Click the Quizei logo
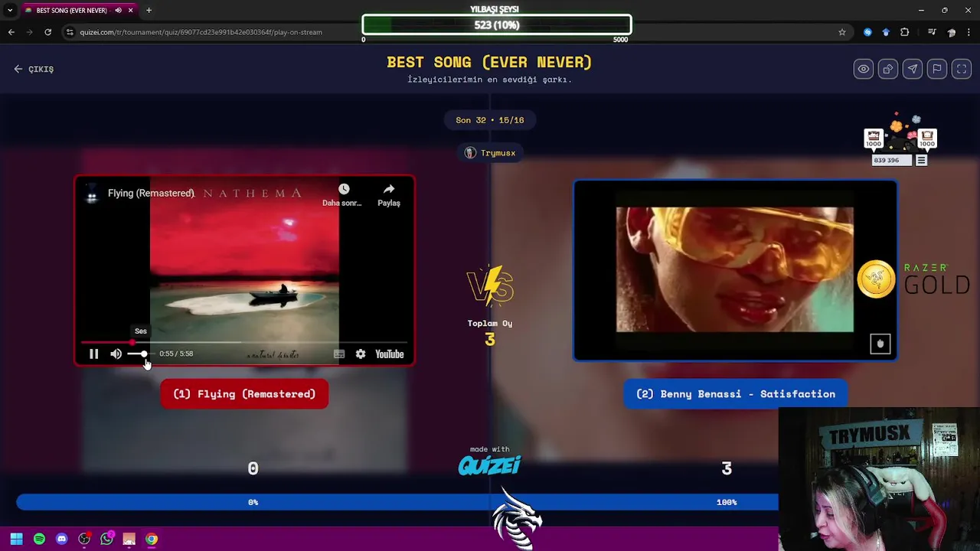Image resolution: width=980 pixels, height=551 pixels. (490, 465)
